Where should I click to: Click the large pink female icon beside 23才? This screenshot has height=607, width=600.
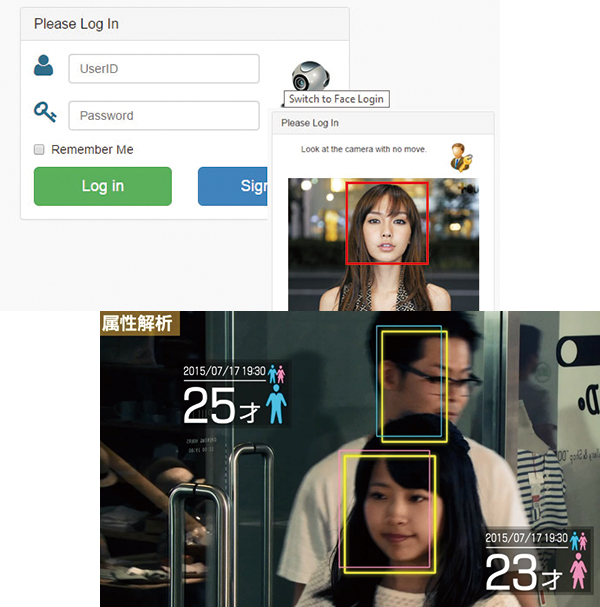click(x=578, y=571)
